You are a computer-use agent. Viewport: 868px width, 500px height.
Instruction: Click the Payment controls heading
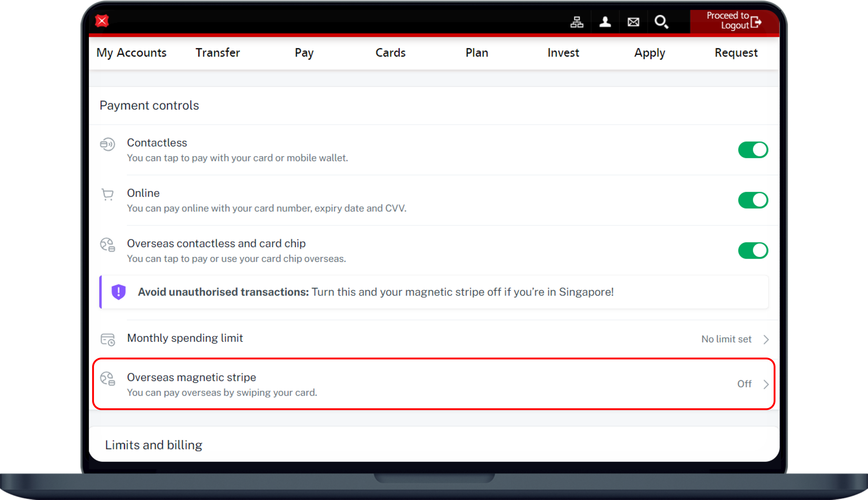(x=149, y=105)
